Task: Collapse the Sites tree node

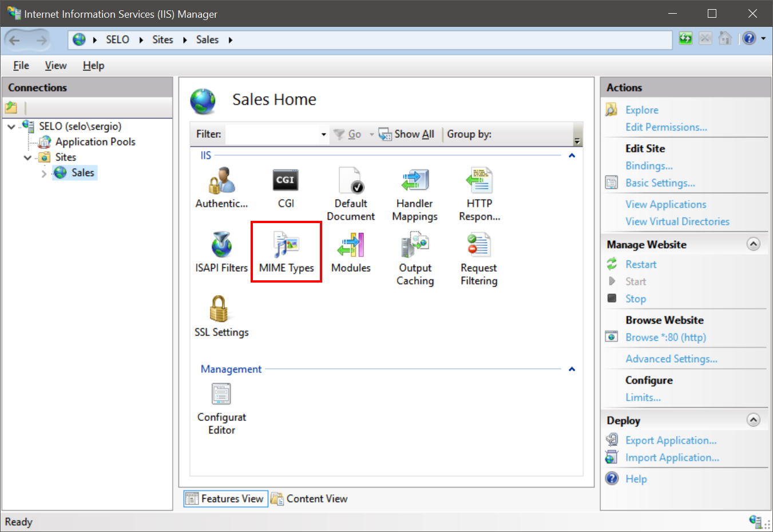Action: (x=27, y=157)
